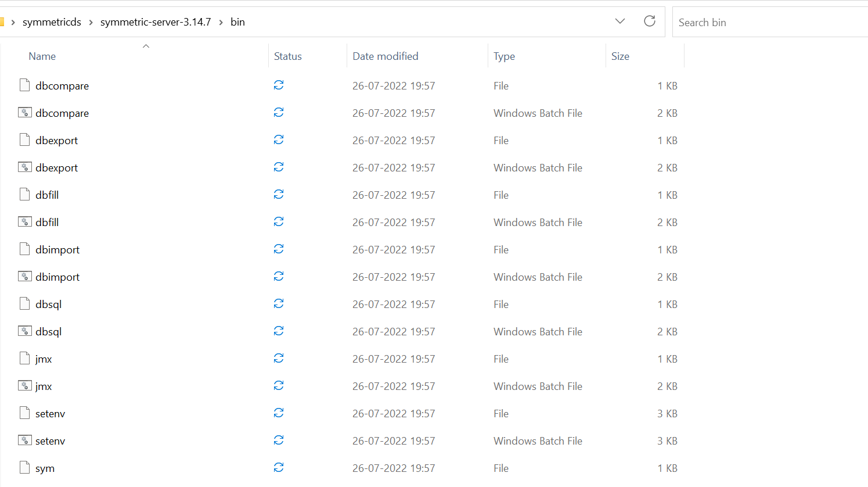
Task: Click sync status icon of jmx batch row
Action: pyautogui.click(x=279, y=386)
